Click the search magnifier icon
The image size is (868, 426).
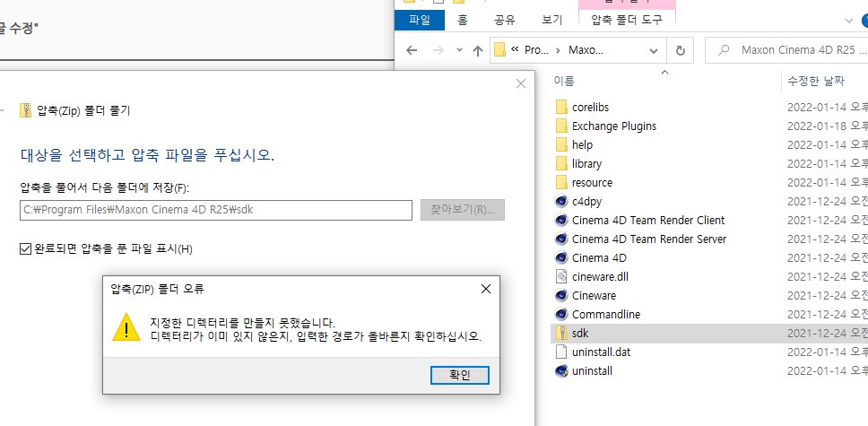point(723,50)
